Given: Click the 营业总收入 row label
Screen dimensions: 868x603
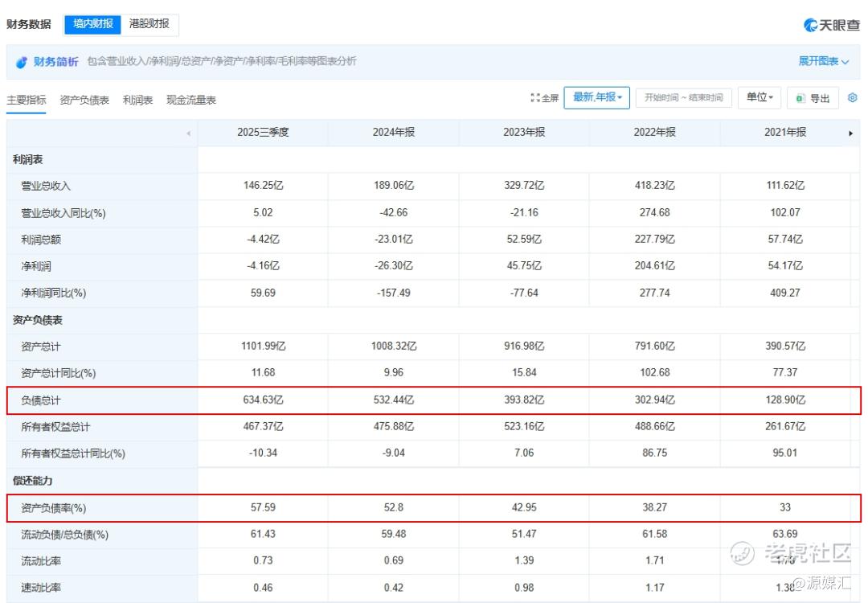Looking at the screenshot, I should (x=46, y=186).
